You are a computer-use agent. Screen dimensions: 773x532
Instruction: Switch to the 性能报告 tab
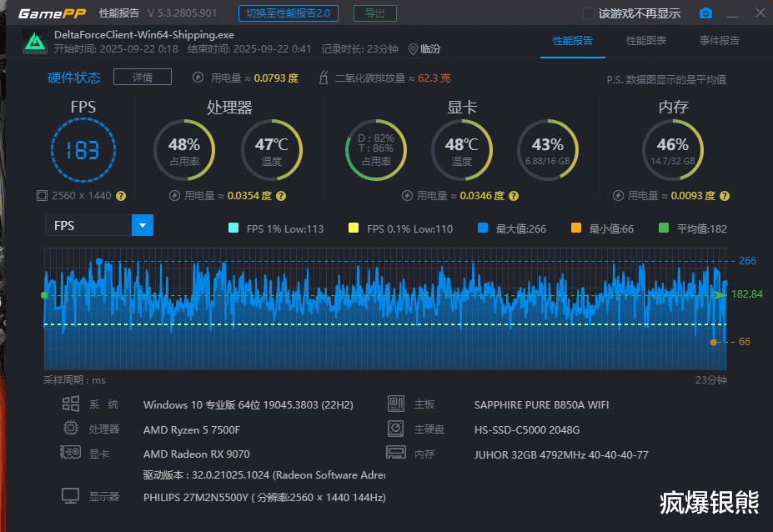pos(572,40)
